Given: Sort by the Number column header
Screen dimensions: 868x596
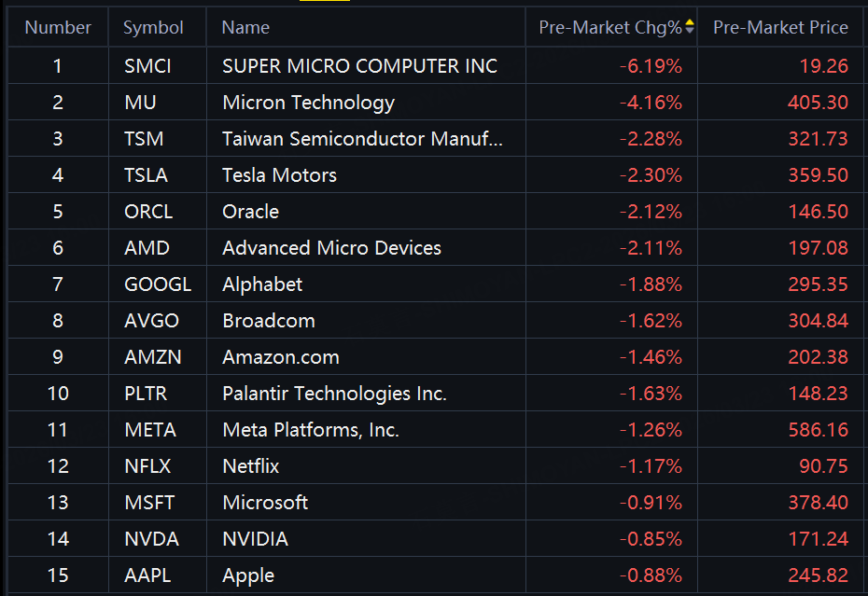Looking at the screenshot, I should (58, 28).
